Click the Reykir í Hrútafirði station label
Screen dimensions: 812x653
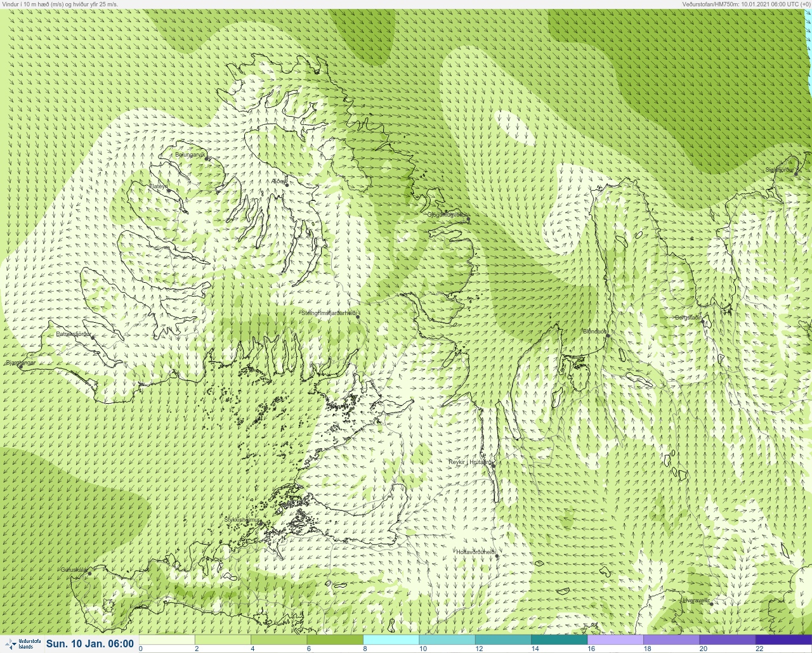click(470, 462)
